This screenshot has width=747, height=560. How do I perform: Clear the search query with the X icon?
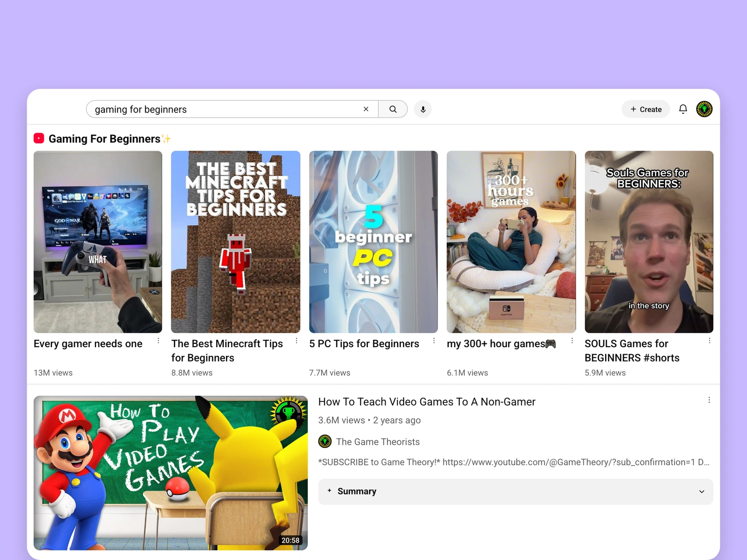[x=366, y=109]
